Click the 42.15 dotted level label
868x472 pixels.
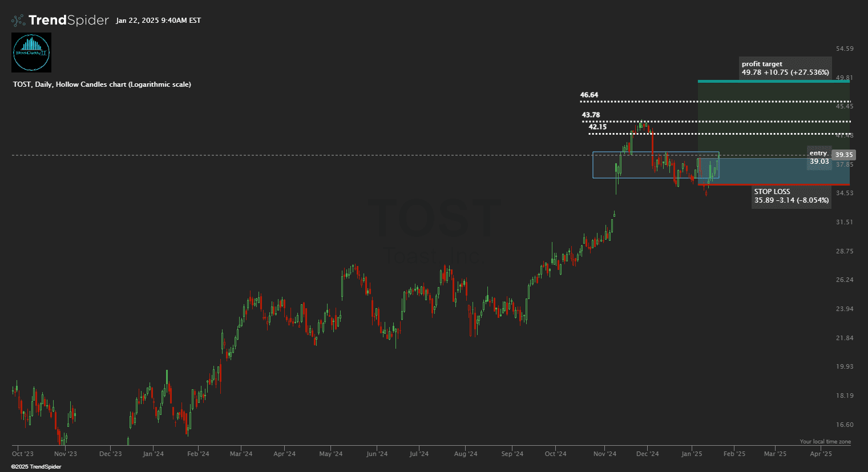pos(597,127)
